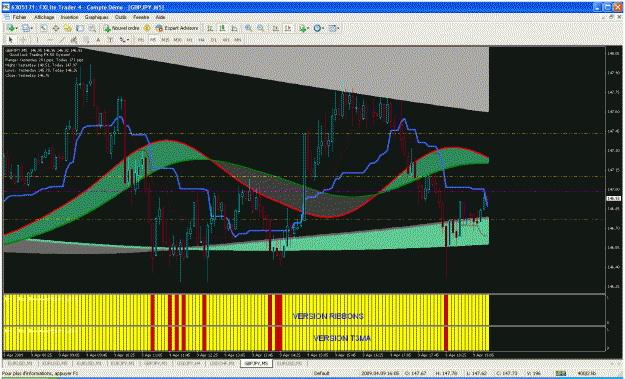Viewport: 625px width, 379px height.
Task: Select the text A tool
Action: (x=98, y=40)
